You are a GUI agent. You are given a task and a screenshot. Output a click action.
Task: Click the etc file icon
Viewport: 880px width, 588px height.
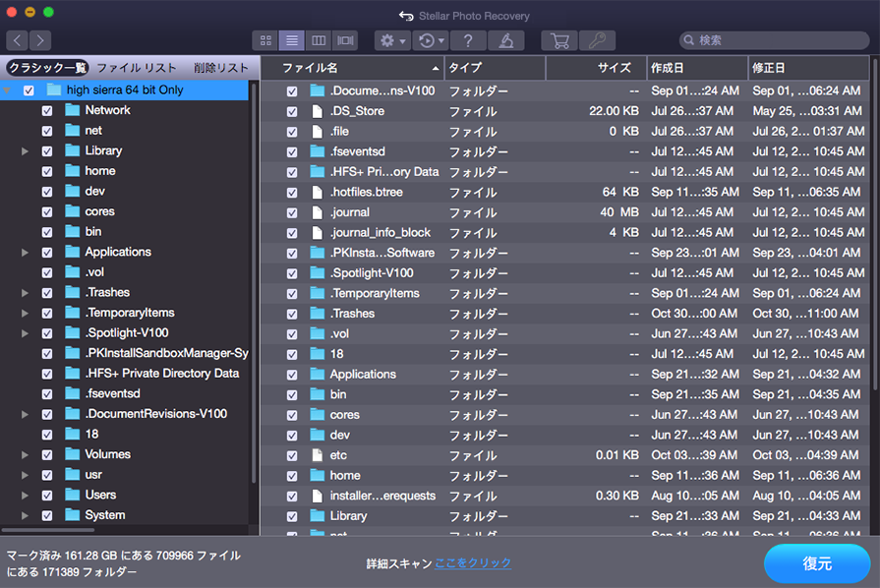pos(318,455)
